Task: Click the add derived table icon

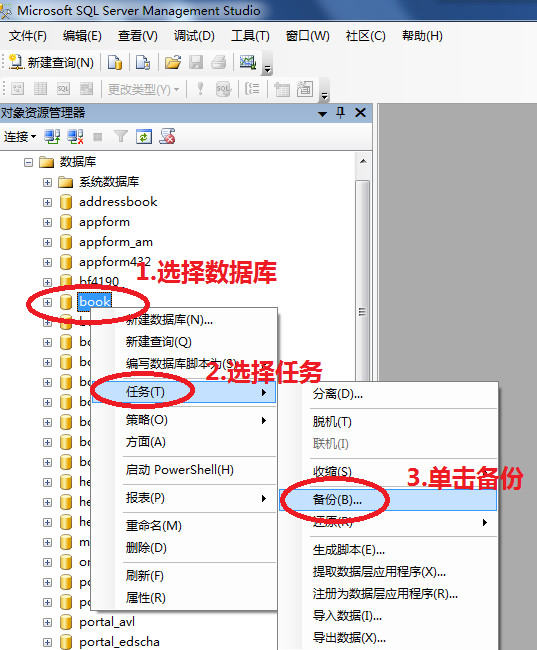Action: click(x=305, y=89)
